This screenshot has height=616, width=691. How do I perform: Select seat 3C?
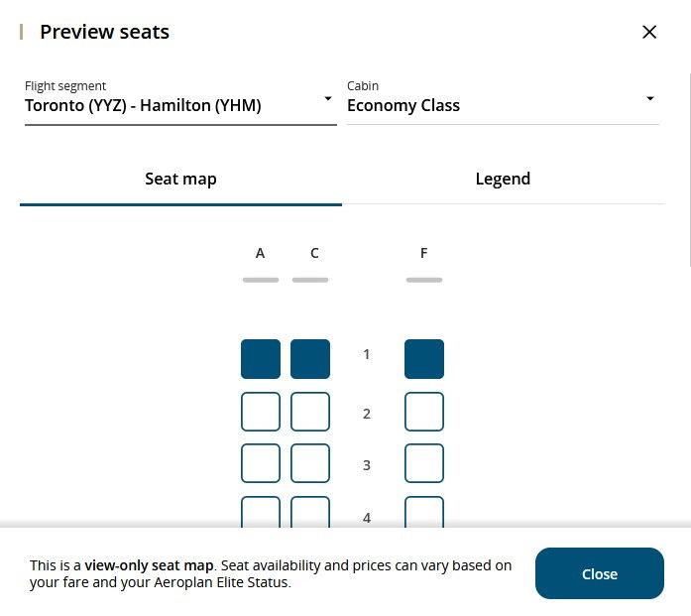pyautogui.click(x=310, y=463)
